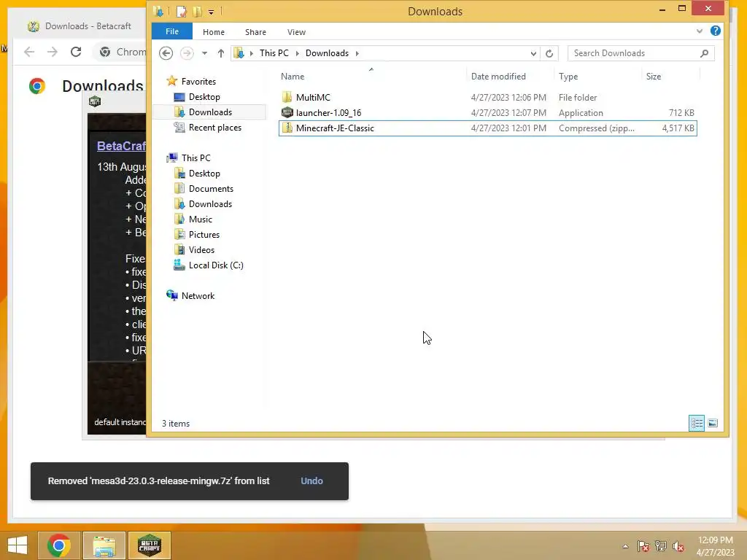The image size is (747, 560).
Task: Open the File menu tab
Action: coord(172,31)
